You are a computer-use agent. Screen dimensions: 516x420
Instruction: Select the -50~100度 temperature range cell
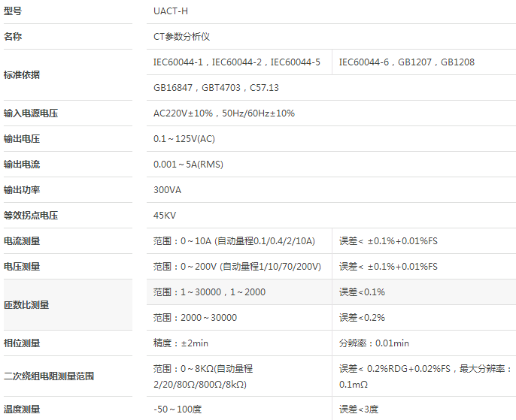tap(178, 409)
